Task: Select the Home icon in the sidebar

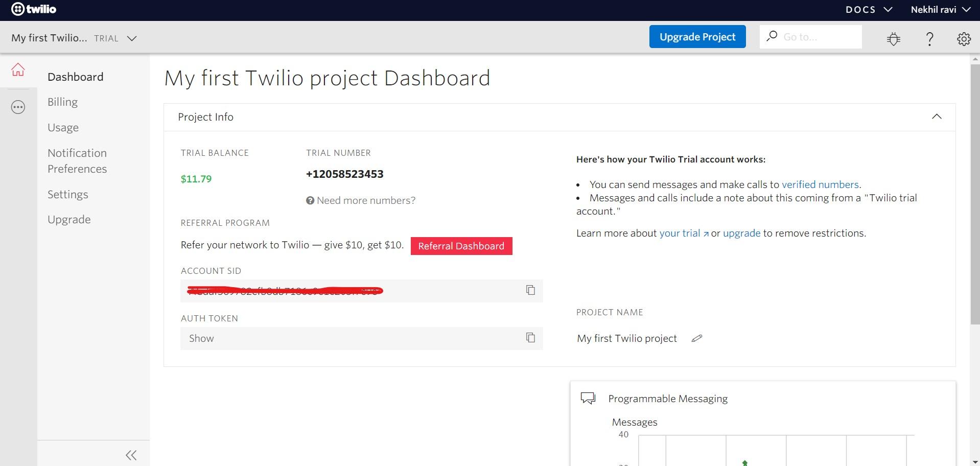Action: pos(18,69)
